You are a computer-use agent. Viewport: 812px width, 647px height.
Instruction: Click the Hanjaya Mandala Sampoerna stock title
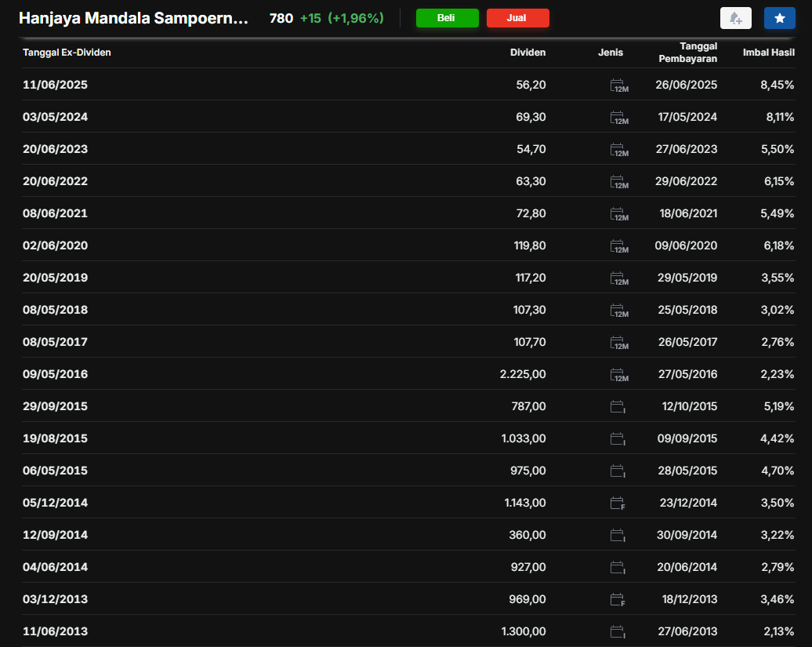133,18
